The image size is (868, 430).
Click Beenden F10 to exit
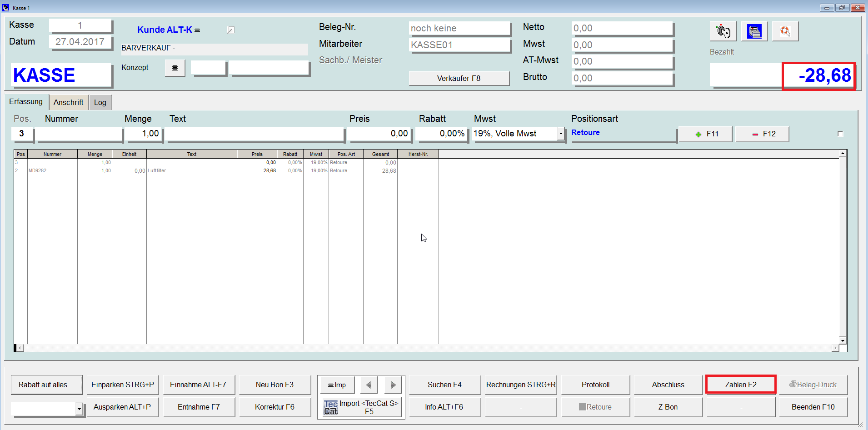pos(813,407)
